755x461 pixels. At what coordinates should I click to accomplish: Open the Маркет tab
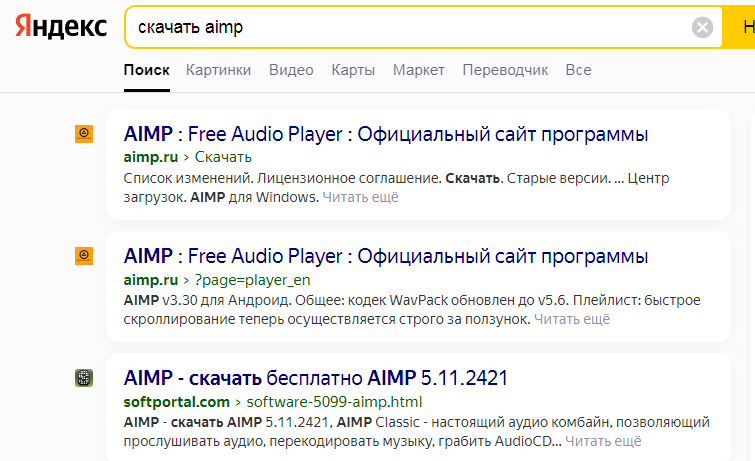click(418, 70)
